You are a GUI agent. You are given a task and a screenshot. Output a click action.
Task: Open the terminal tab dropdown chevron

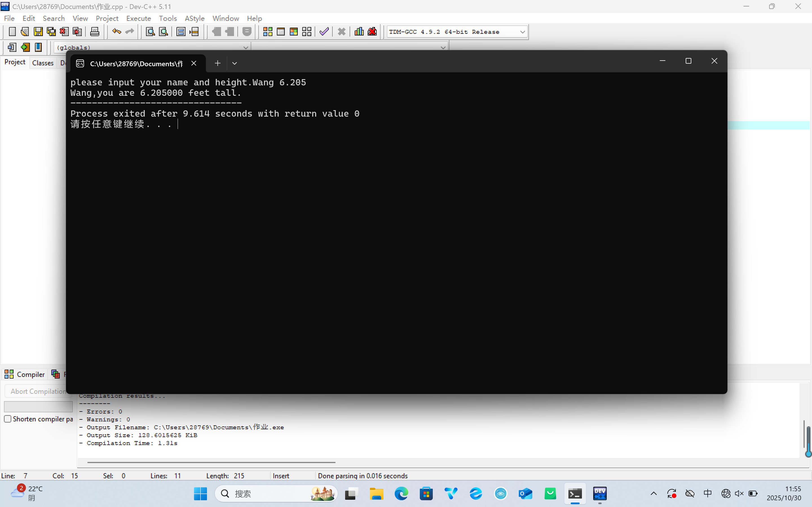tap(235, 63)
